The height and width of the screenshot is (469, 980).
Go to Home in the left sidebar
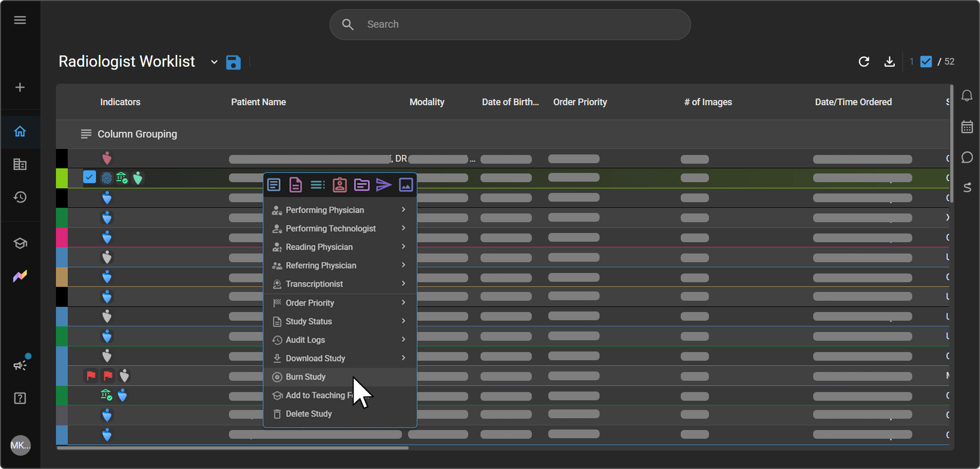pos(20,131)
